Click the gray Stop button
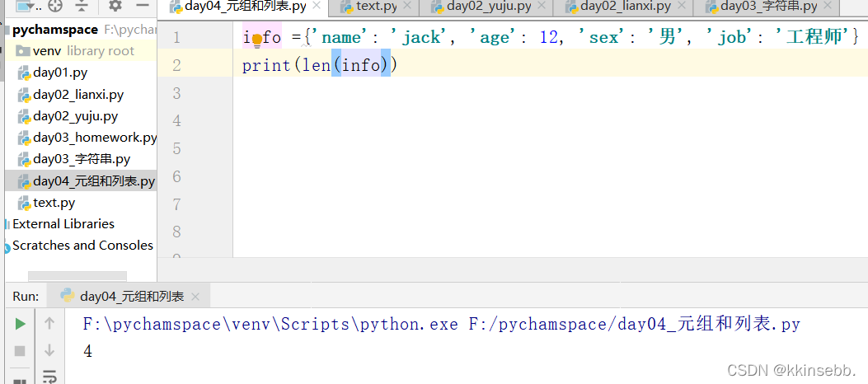The image size is (868, 384). [x=20, y=351]
